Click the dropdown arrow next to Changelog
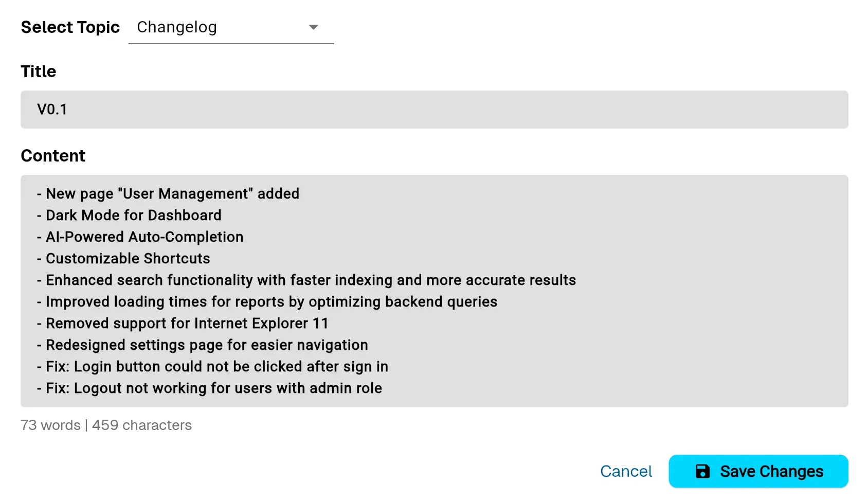The height and width of the screenshot is (502, 868). [x=313, y=27]
